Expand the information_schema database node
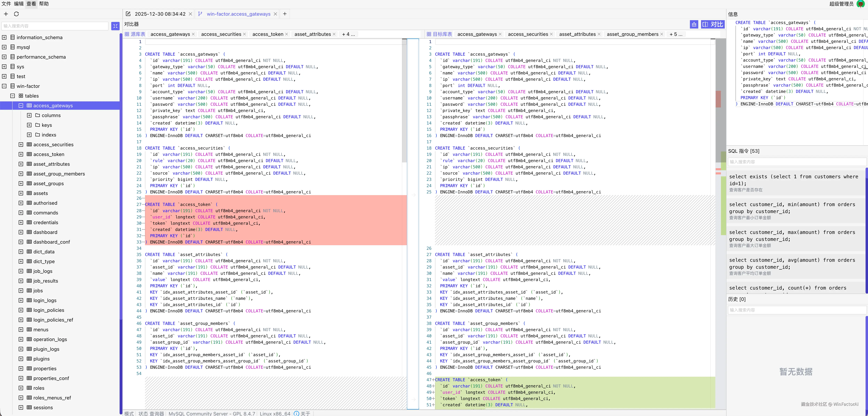Image resolution: width=868 pixels, height=416 pixels. 4,37
